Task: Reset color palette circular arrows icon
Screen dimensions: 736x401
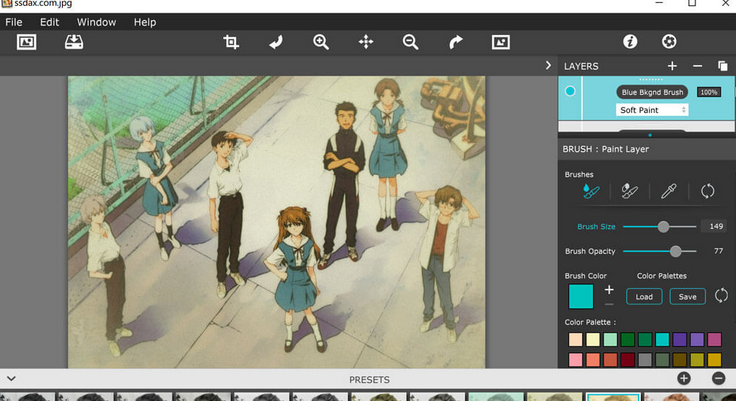Action: click(721, 296)
